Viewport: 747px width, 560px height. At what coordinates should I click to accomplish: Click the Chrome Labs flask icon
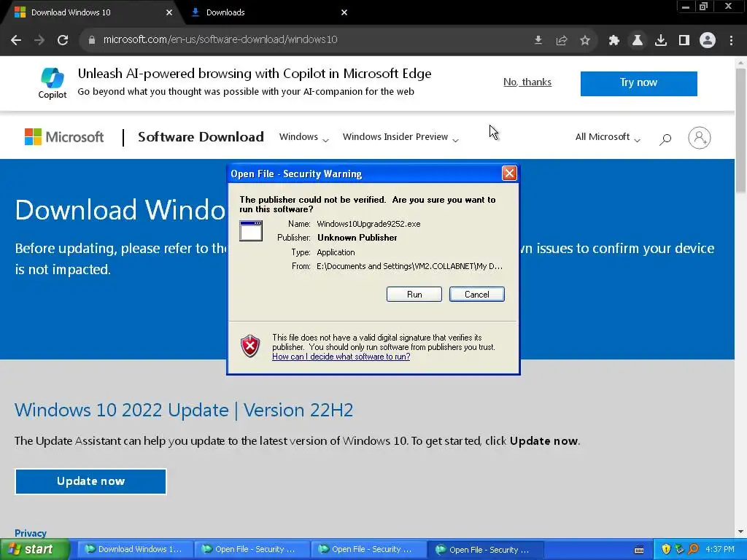pyautogui.click(x=637, y=40)
